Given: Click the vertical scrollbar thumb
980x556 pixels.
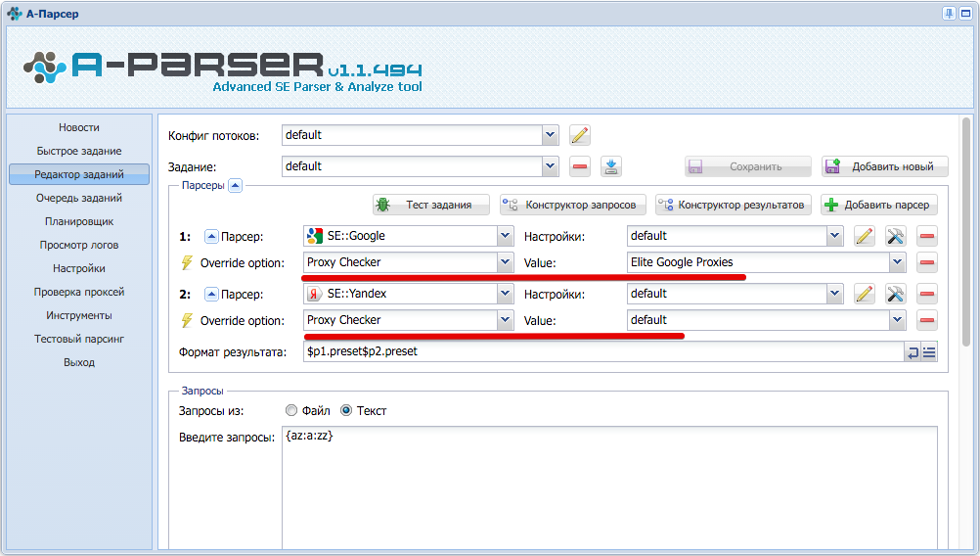Looking at the screenshot, I should coord(966,231).
